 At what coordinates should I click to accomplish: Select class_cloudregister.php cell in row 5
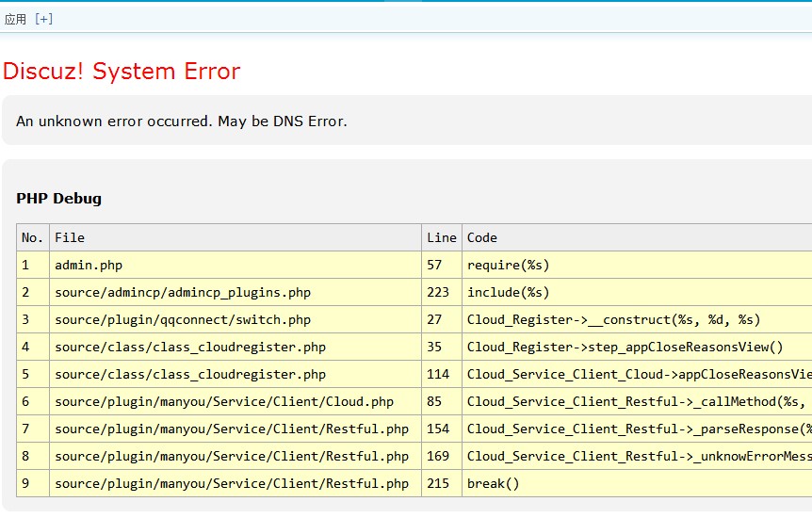click(x=235, y=375)
